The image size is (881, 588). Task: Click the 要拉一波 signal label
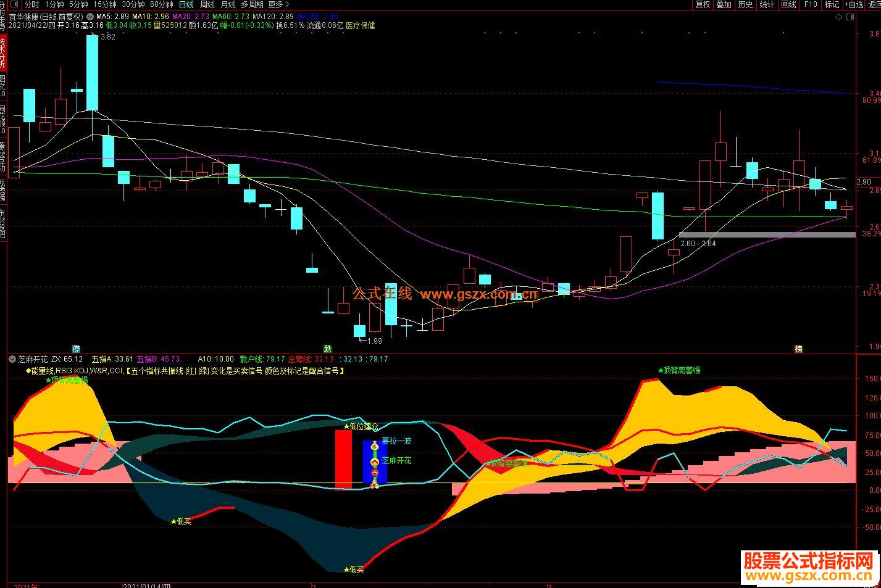click(x=396, y=441)
